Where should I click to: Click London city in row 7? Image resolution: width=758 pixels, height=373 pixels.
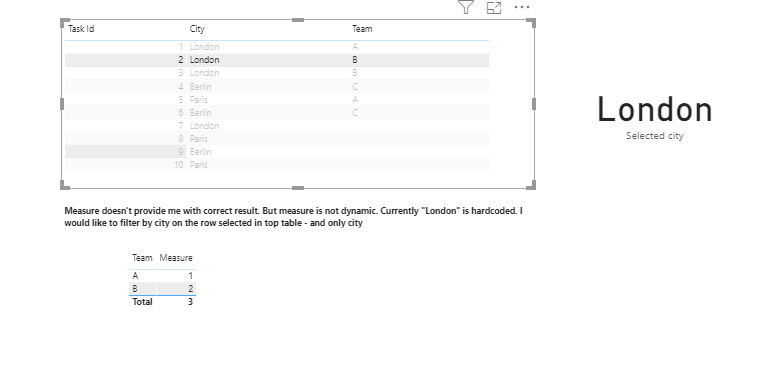click(204, 126)
